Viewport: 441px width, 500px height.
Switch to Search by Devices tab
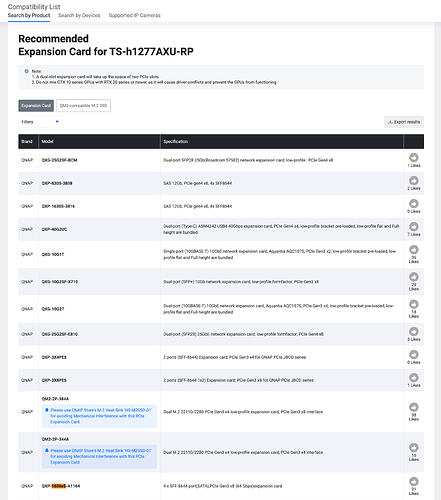point(79,15)
